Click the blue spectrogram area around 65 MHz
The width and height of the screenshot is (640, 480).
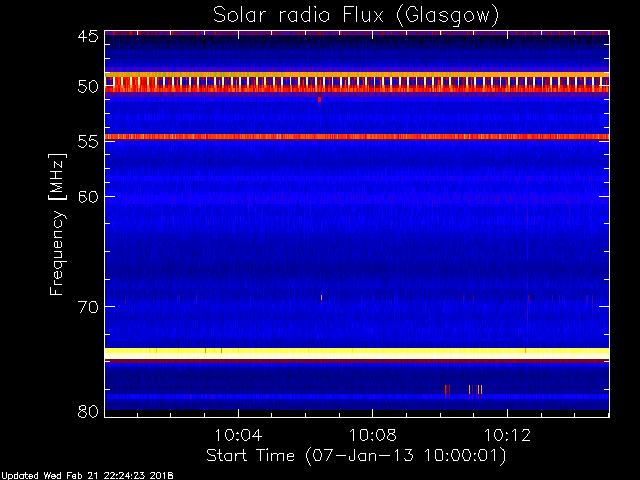pyautogui.click(x=356, y=250)
